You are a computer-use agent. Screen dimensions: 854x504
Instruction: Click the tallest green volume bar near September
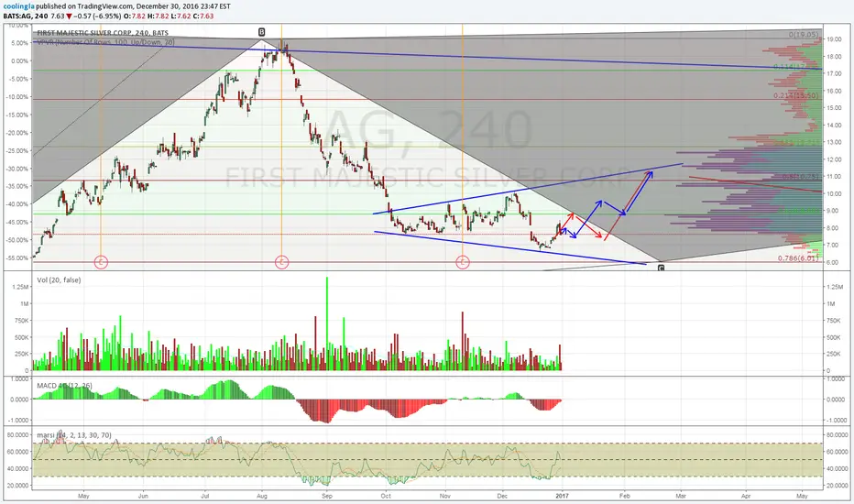pyautogui.click(x=327, y=323)
